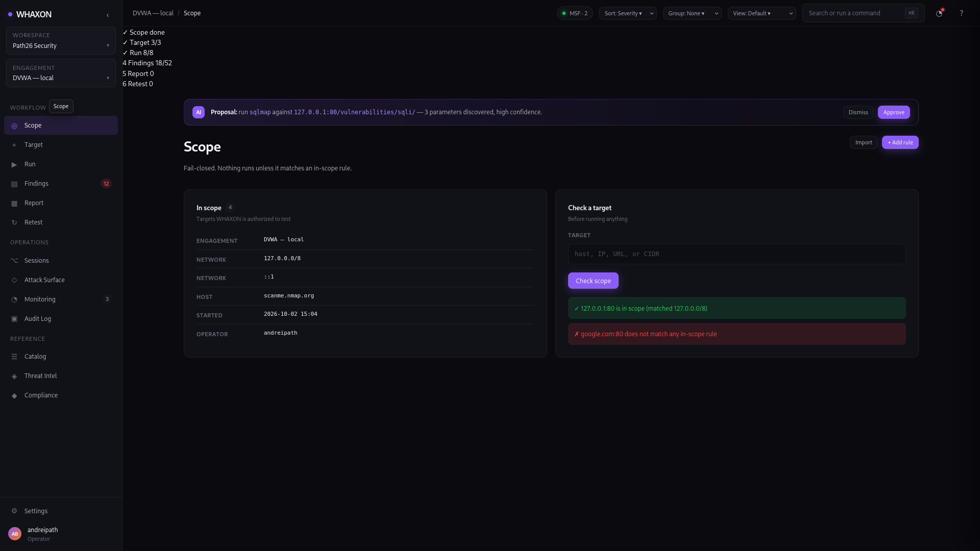Approve the sqlmap proposal
Image resolution: width=980 pixels, height=551 pixels.
[894, 112]
